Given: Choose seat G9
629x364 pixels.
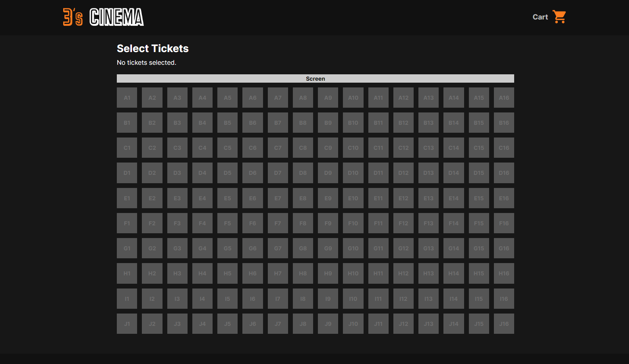Looking at the screenshot, I should click(x=328, y=248).
